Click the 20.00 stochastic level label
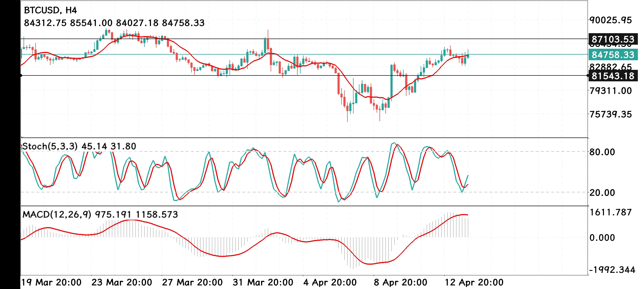This screenshot has height=289, width=644. (602, 192)
